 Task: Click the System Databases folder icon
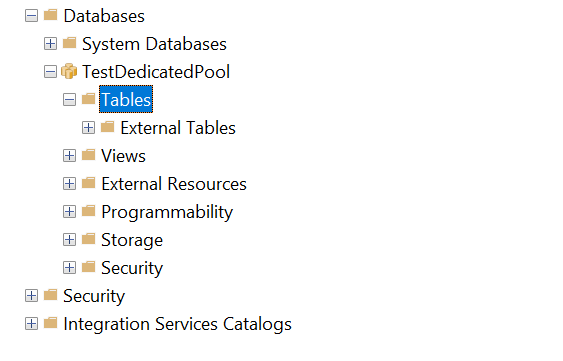[69, 43]
